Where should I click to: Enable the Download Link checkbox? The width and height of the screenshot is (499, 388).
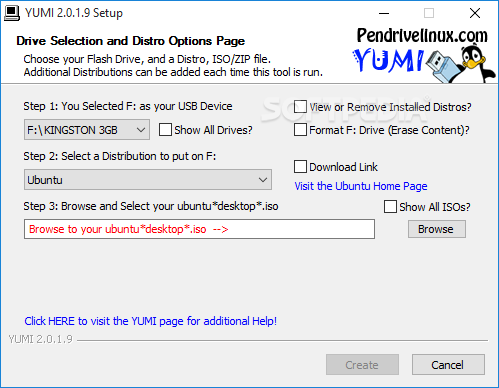pyautogui.click(x=300, y=166)
